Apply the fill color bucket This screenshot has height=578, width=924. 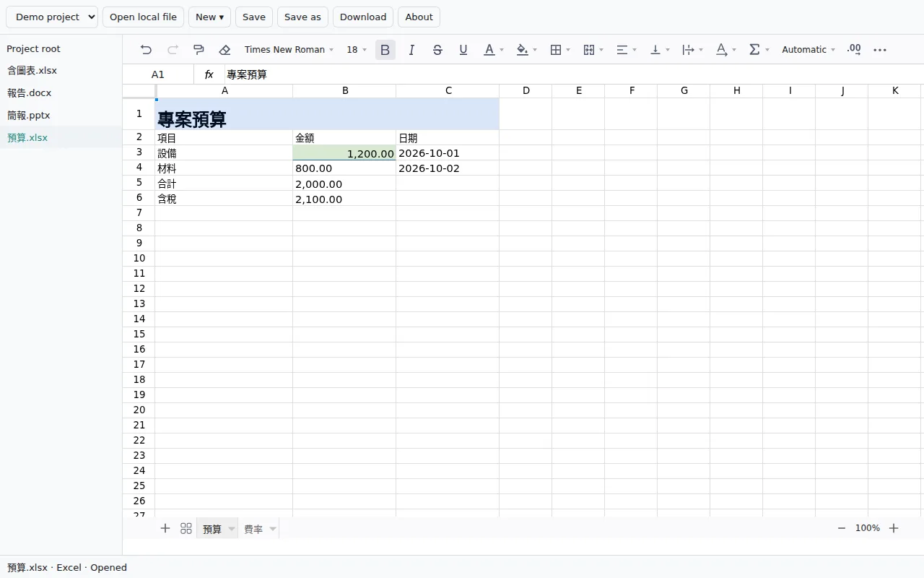coord(523,50)
